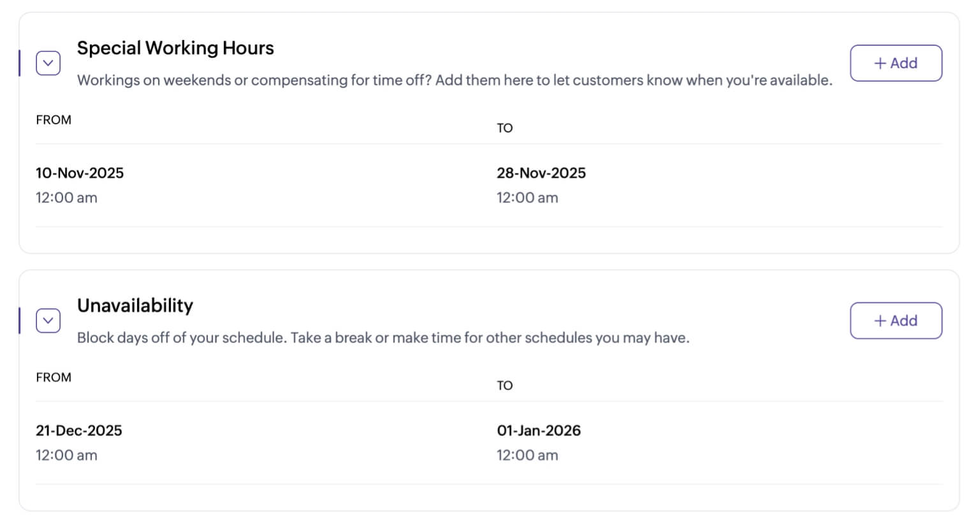Click the 12:00 am time under 01-Jan-2026

coord(527,456)
